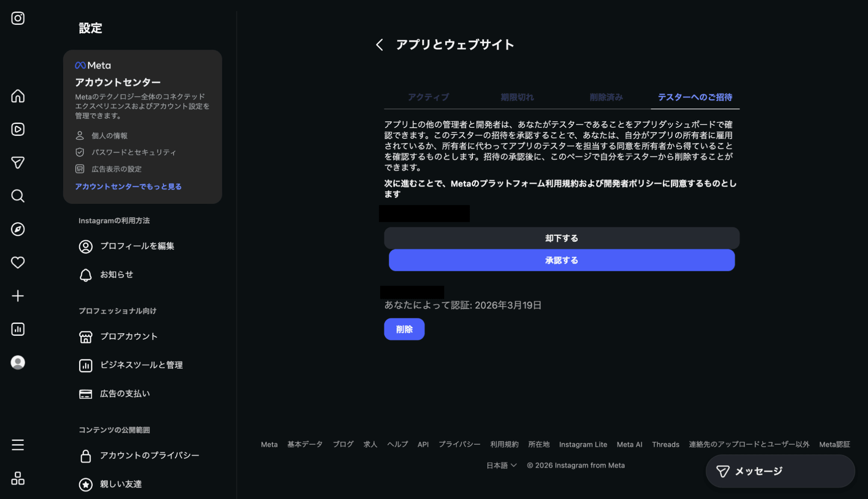Click the Instagram logo icon
This screenshot has height=499, width=868.
coord(18,18)
